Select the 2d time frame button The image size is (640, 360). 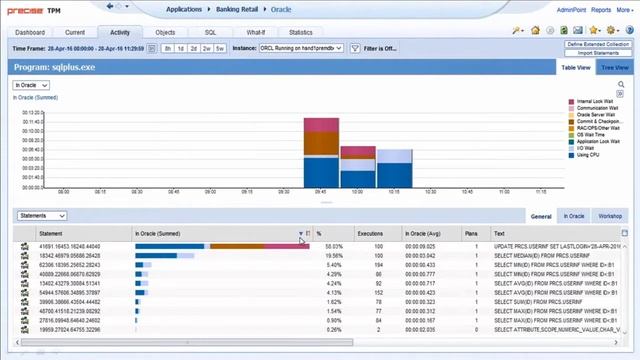pos(194,48)
